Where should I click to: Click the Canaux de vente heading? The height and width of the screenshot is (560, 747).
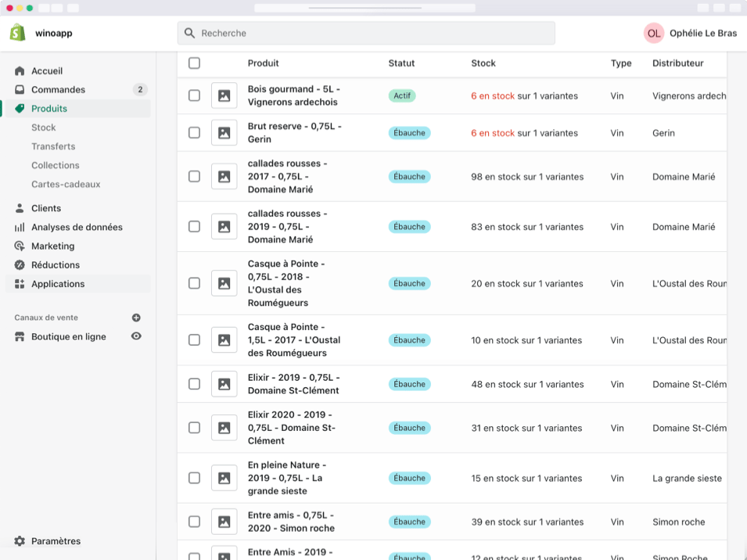pyautogui.click(x=46, y=318)
